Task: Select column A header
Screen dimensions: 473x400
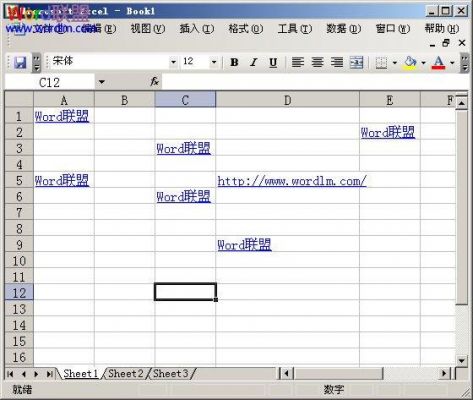Action: (x=64, y=100)
